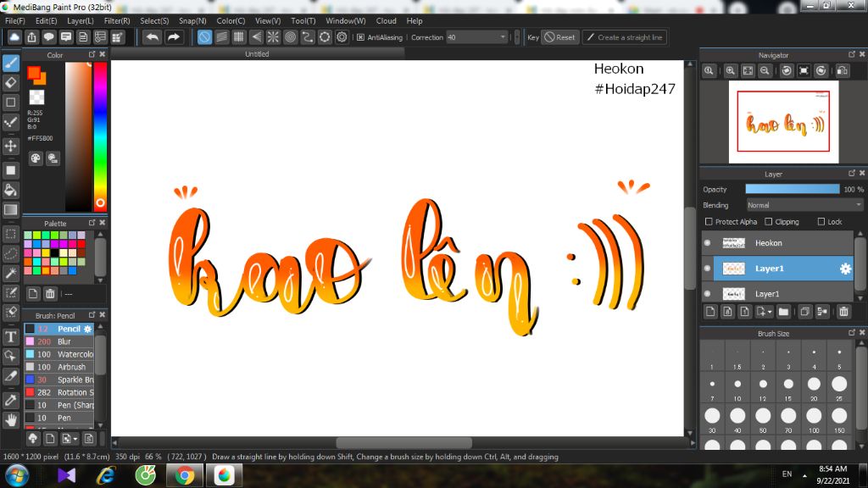Image resolution: width=868 pixels, height=488 pixels.
Task: Turn snap off using the circle-slash icon
Action: (x=204, y=37)
